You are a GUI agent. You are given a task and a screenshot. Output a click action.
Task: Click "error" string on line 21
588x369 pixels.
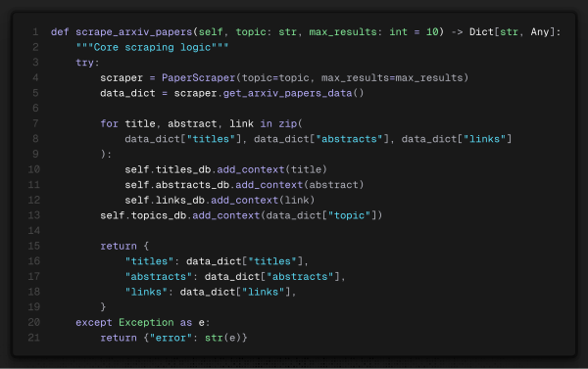[171, 338]
